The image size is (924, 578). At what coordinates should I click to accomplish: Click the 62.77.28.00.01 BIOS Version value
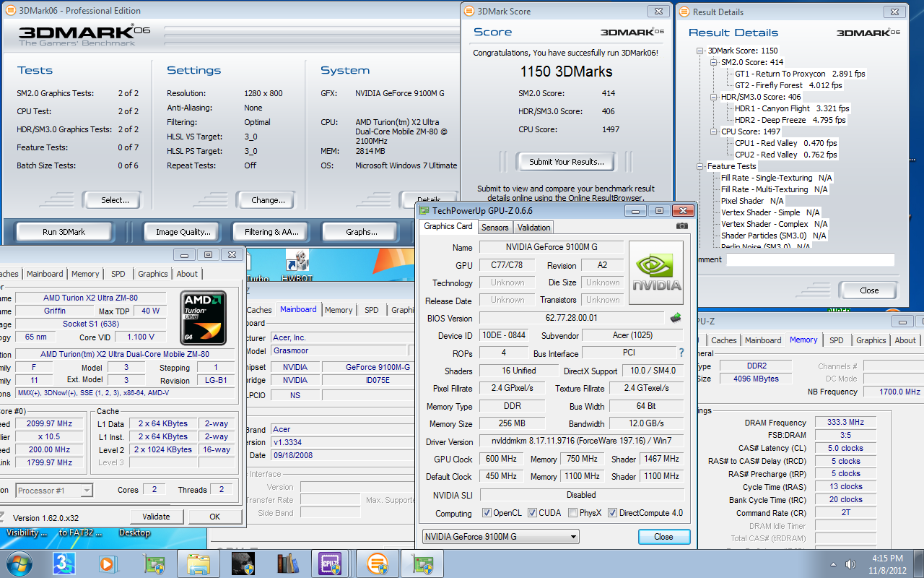tap(572, 318)
